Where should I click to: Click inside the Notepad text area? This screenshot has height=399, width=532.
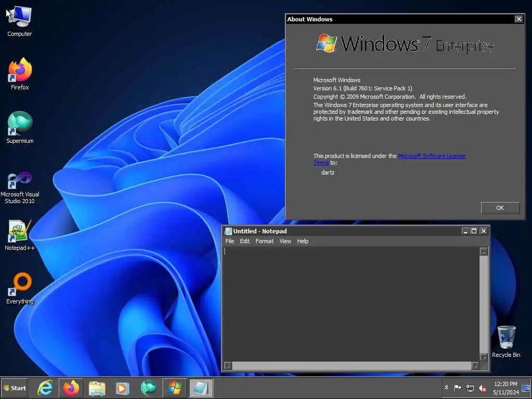tap(352, 304)
